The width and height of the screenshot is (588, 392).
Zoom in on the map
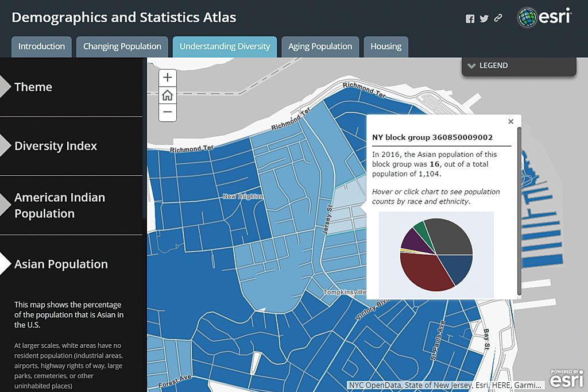pyautogui.click(x=167, y=78)
